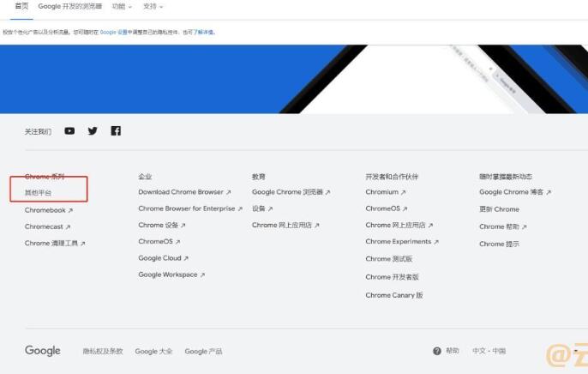Open the Google 产品 footer link
Screen dimensions: 588x374
[x=204, y=351]
